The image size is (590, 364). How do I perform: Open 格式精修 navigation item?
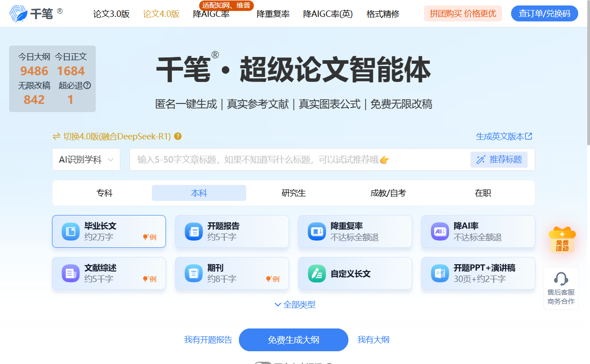coord(383,14)
